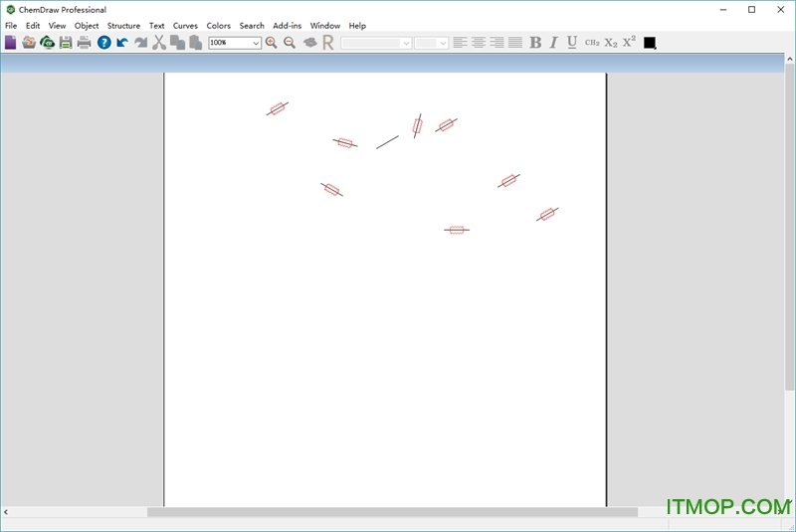Click the black color swatch
The image size is (796, 532).
(x=650, y=43)
